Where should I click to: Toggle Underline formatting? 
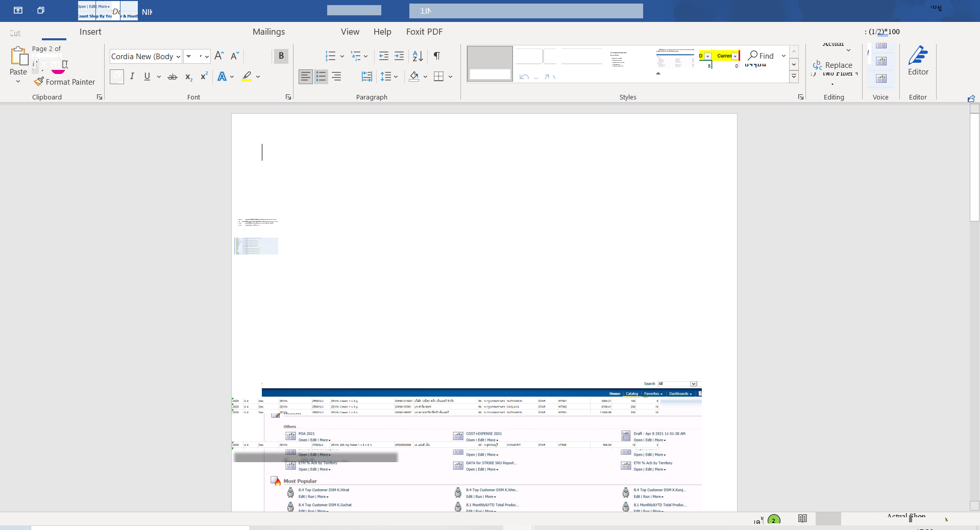pyautogui.click(x=147, y=77)
